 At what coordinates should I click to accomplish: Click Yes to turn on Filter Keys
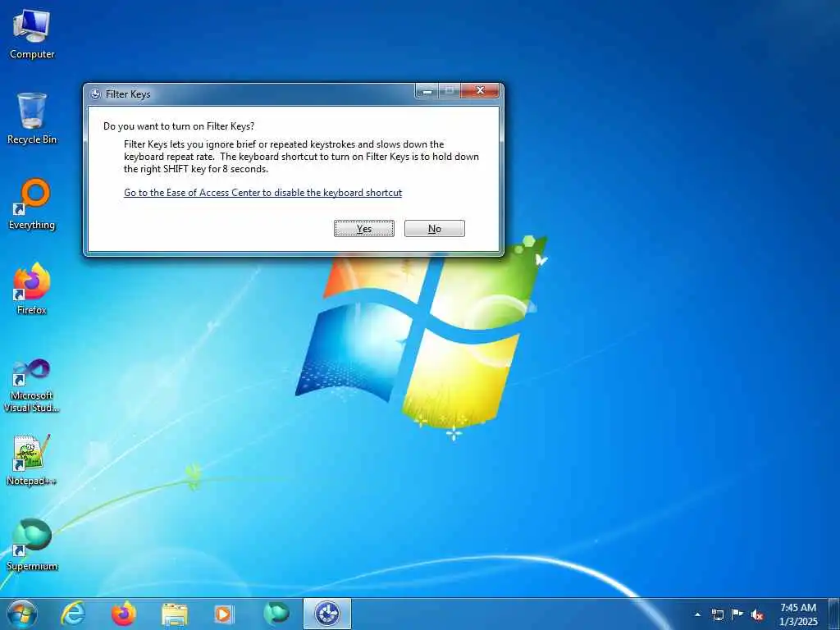364,228
